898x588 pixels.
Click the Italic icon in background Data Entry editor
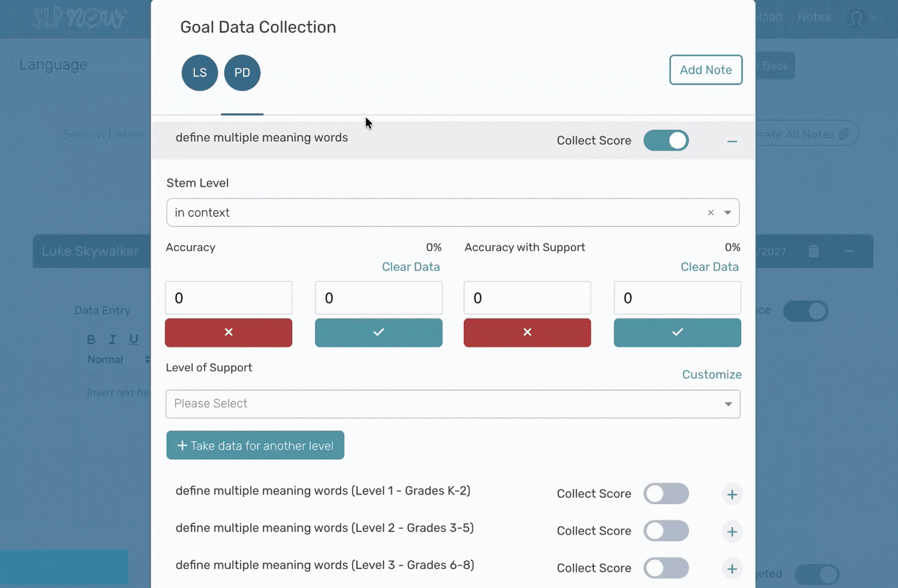[112, 340]
